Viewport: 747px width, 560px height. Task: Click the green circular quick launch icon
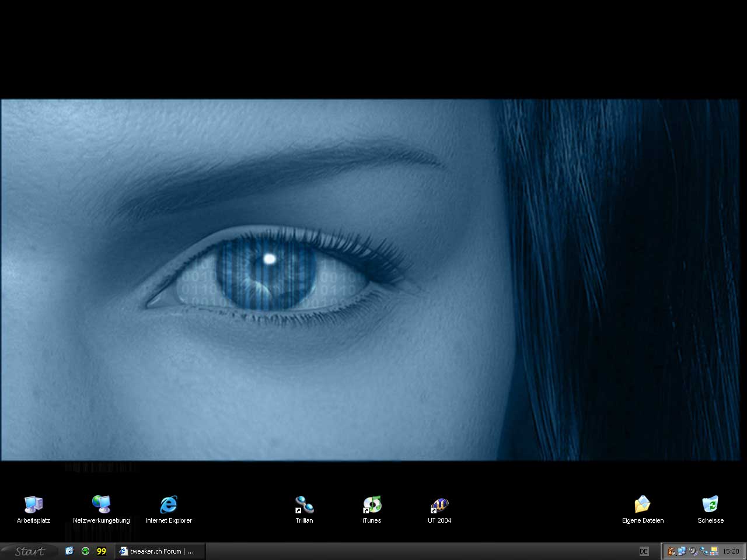pos(85,551)
